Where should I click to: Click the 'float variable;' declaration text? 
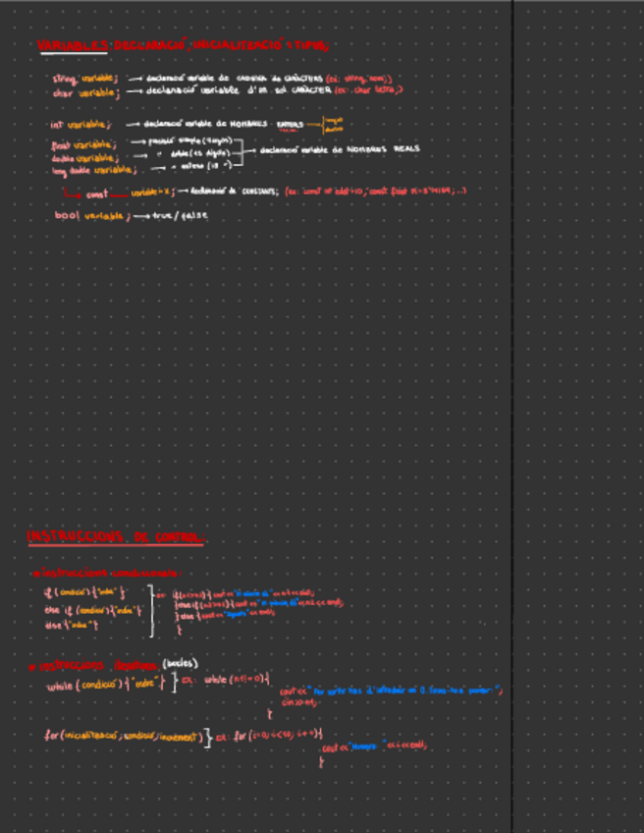click(83, 144)
